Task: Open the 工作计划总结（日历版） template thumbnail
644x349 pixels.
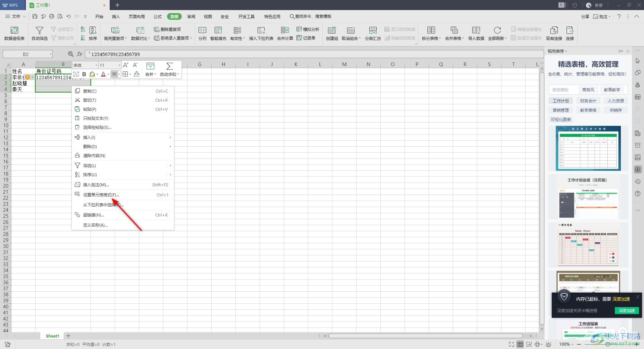Action: [588, 197]
